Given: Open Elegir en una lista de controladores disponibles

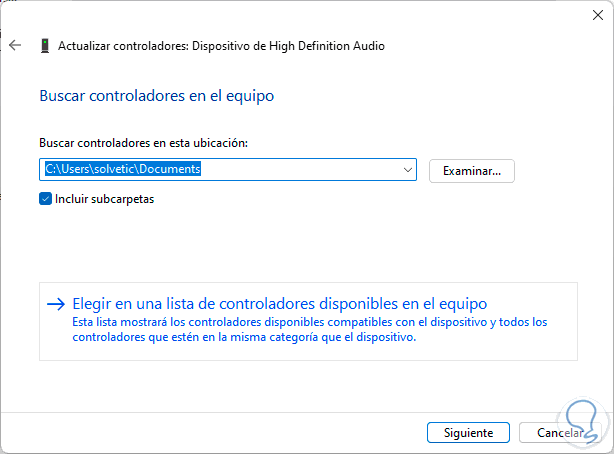Looking at the screenshot, I should point(279,303).
